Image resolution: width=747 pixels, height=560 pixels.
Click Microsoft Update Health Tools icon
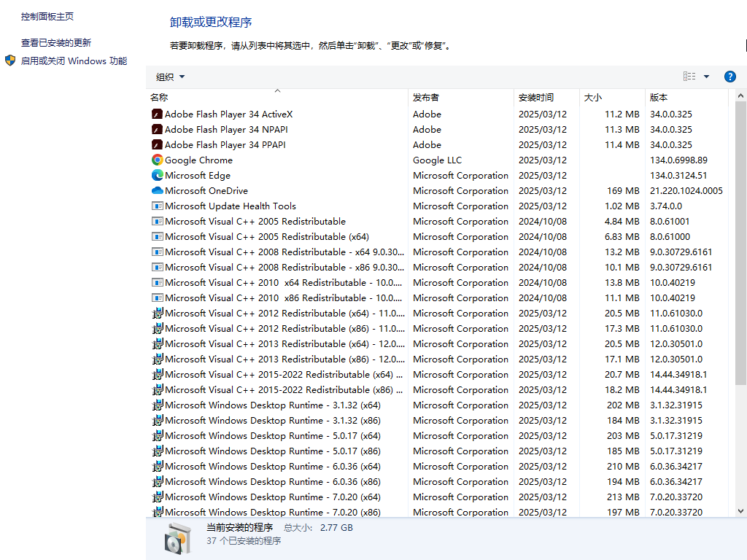tap(157, 206)
